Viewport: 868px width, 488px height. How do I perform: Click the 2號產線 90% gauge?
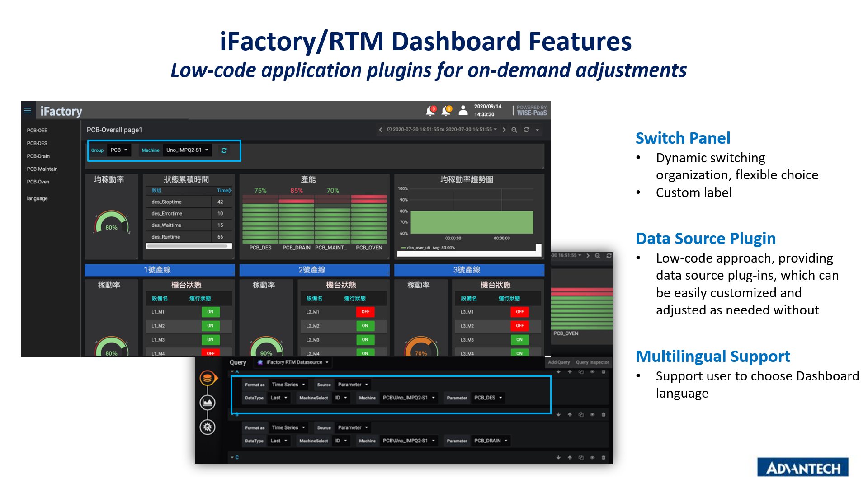(267, 347)
